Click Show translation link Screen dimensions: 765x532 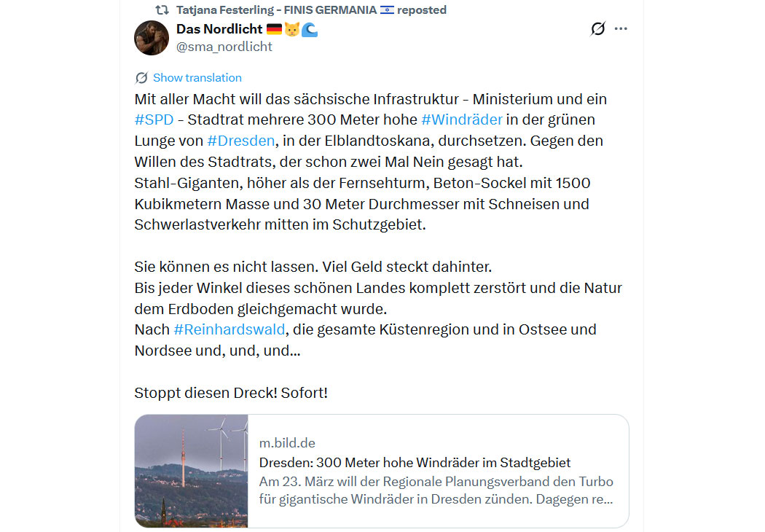197,78
